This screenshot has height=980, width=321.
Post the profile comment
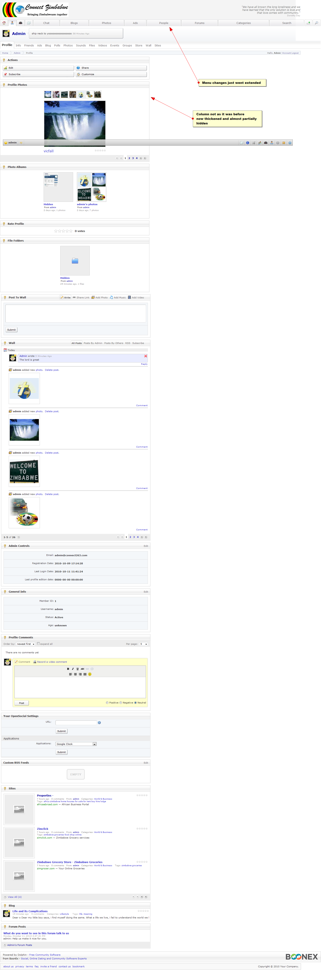click(x=22, y=703)
